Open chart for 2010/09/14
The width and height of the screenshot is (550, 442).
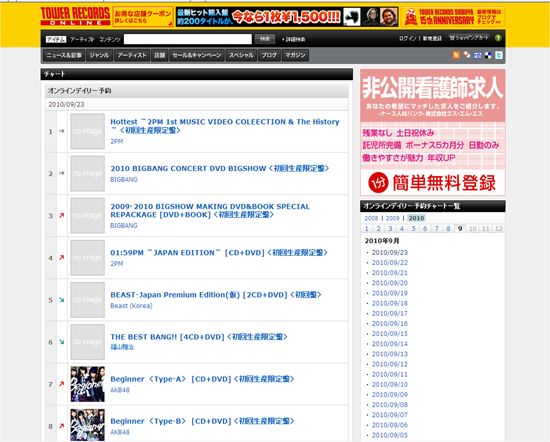(x=390, y=344)
